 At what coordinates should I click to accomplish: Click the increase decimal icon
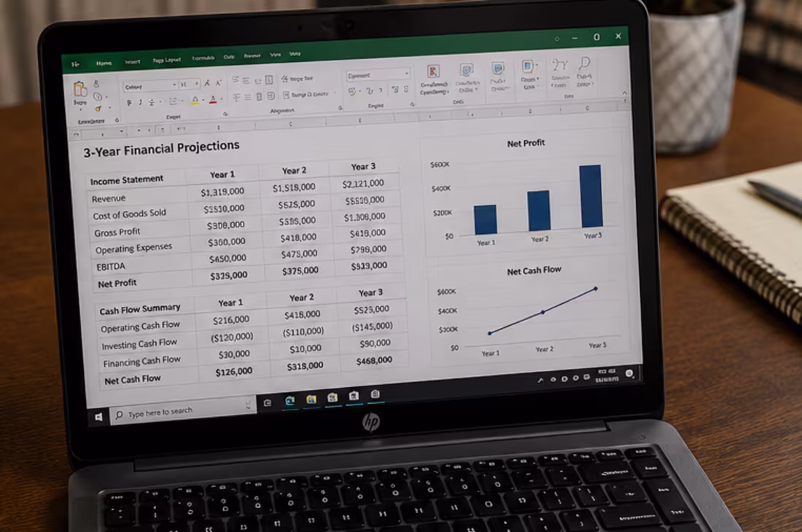(x=395, y=90)
